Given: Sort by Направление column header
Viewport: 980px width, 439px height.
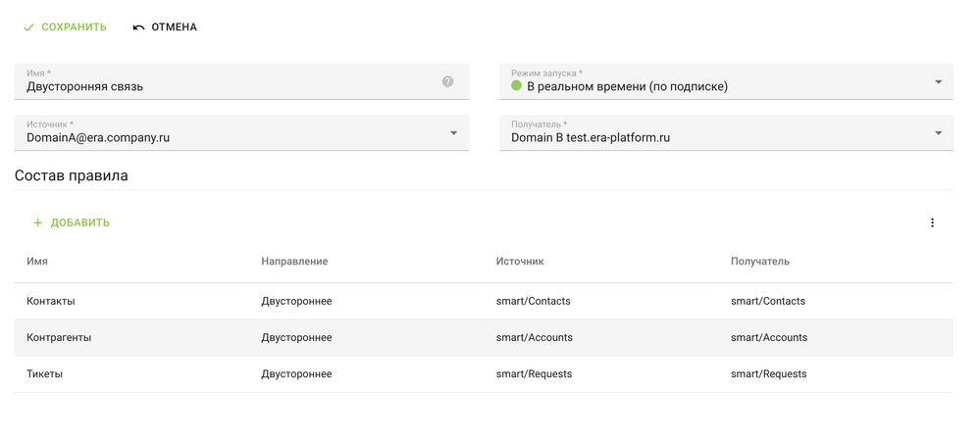Looking at the screenshot, I should [294, 262].
